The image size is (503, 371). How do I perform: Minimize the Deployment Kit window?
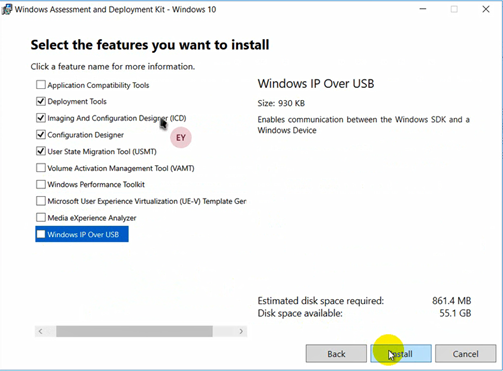[x=423, y=9]
